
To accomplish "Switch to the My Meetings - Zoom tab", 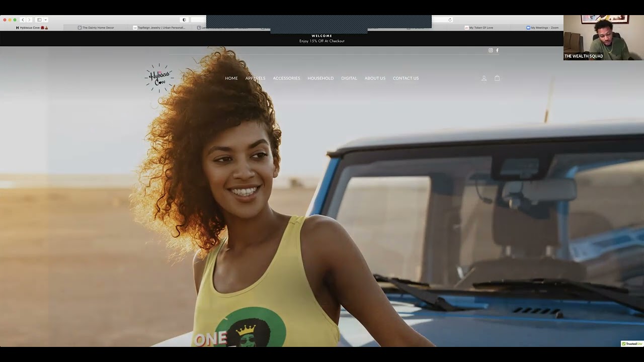I will 543,28.
